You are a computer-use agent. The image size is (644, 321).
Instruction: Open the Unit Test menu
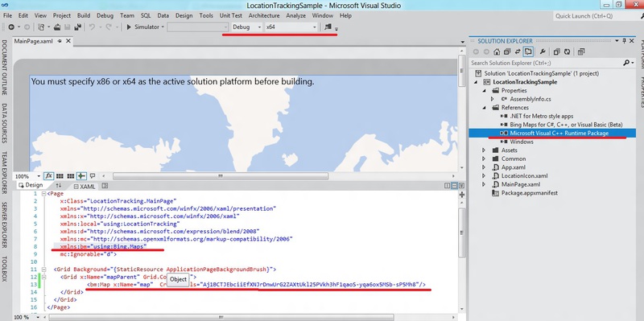click(x=231, y=15)
